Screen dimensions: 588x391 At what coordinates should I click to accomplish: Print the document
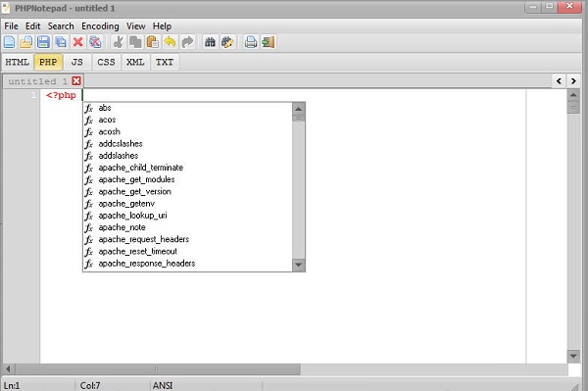[x=251, y=42]
